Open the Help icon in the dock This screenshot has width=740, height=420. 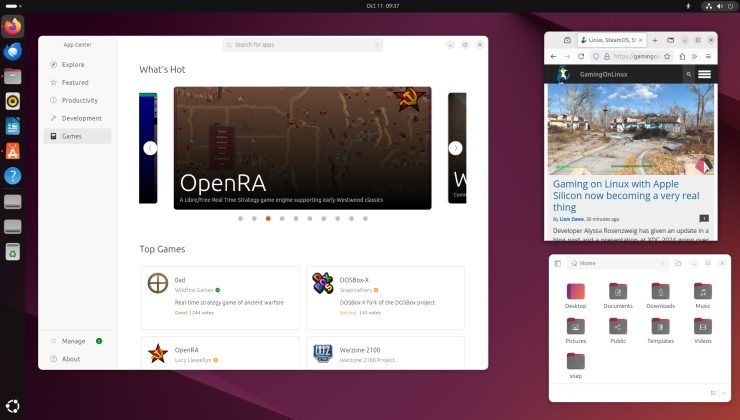pos(13,176)
